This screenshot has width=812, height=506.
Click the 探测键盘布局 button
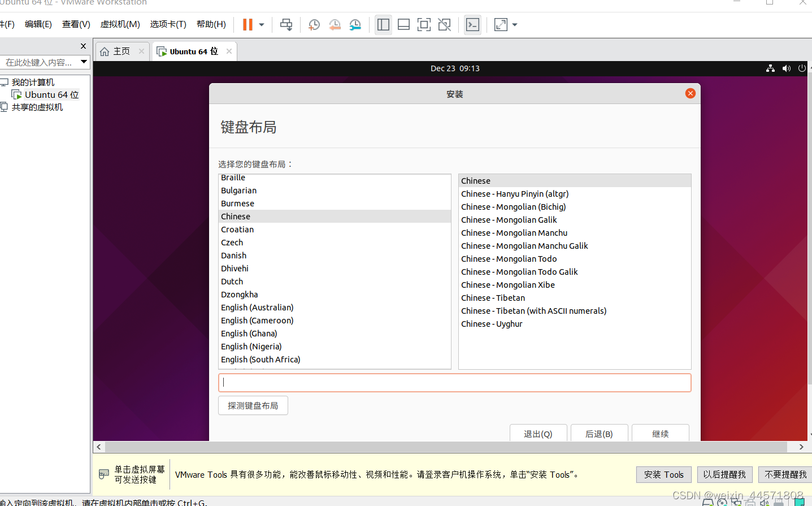click(253, 406)
